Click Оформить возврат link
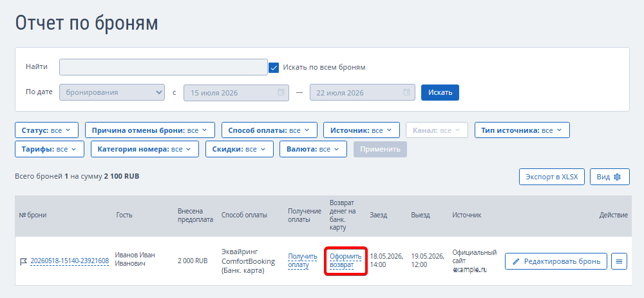Image resolution: width=644 pixels, height=298 pixels. point(345,261)
